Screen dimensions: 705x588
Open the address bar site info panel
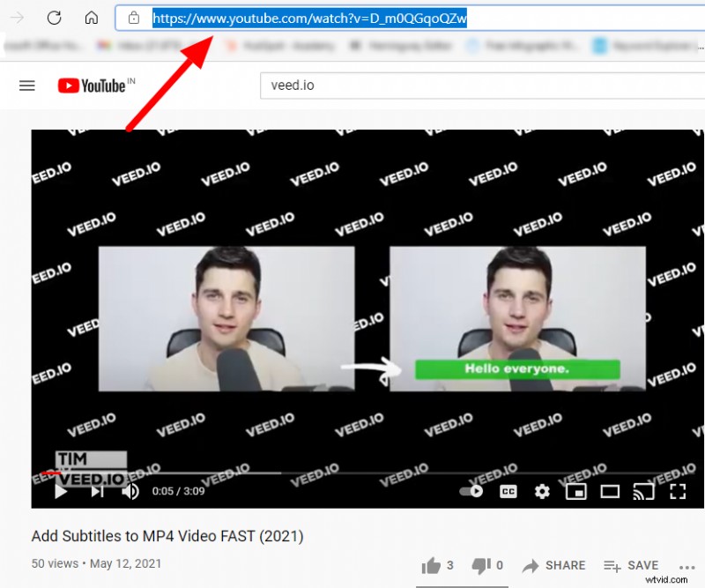coord(133,18)
